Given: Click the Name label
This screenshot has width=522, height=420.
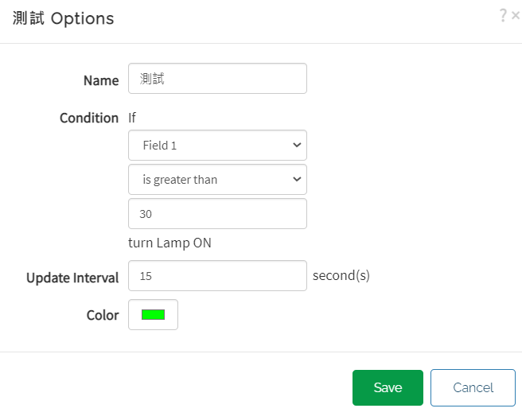Looking at the screenshot, I should [x=101, y=80].
